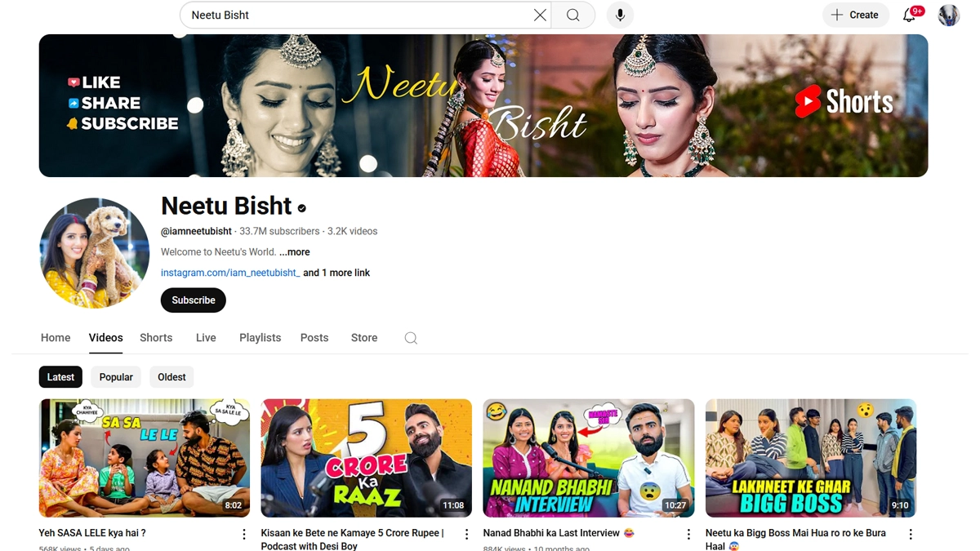
Task: Switch to the Shorts tab
Action: pos(156,338)
